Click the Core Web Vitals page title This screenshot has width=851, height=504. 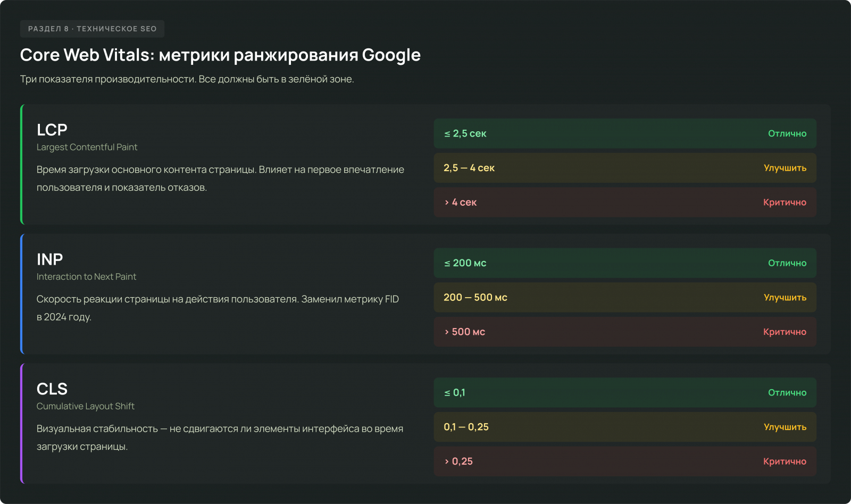(220, 55)
